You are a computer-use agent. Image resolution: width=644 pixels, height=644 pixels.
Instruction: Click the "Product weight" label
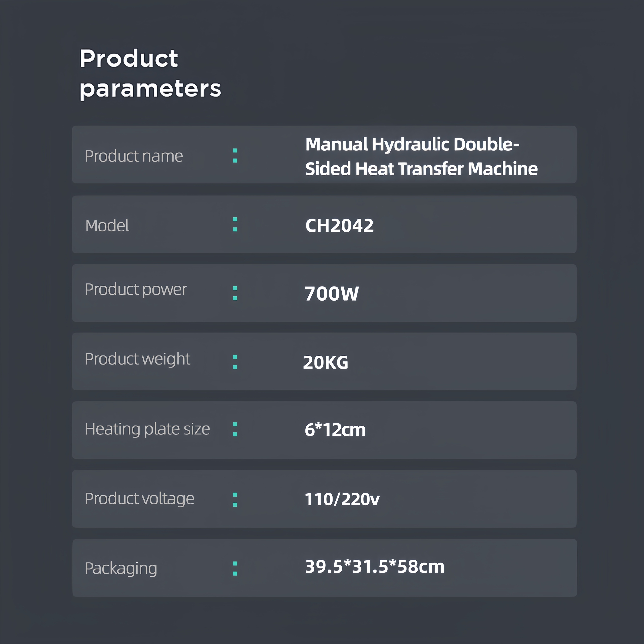[137, 359]
